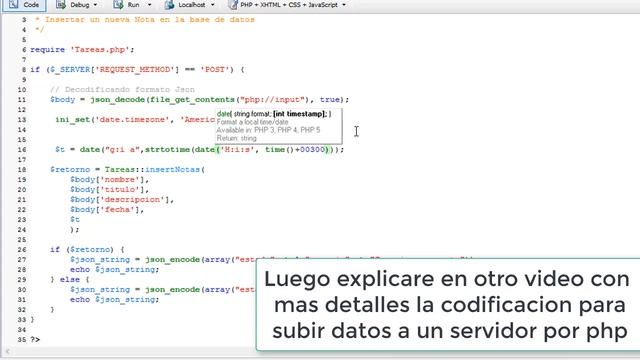Click "php://input" string on line 11

(273, 100)
